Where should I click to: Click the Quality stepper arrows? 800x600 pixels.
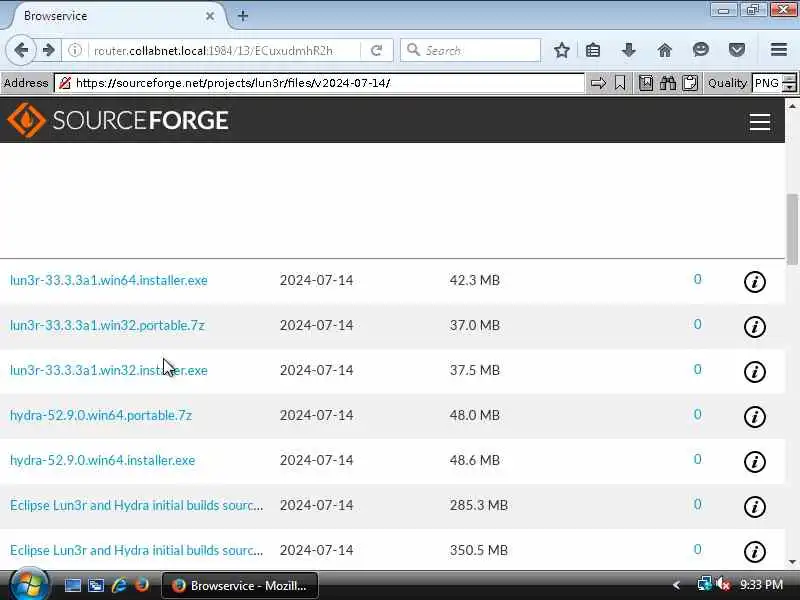[789, 83]
